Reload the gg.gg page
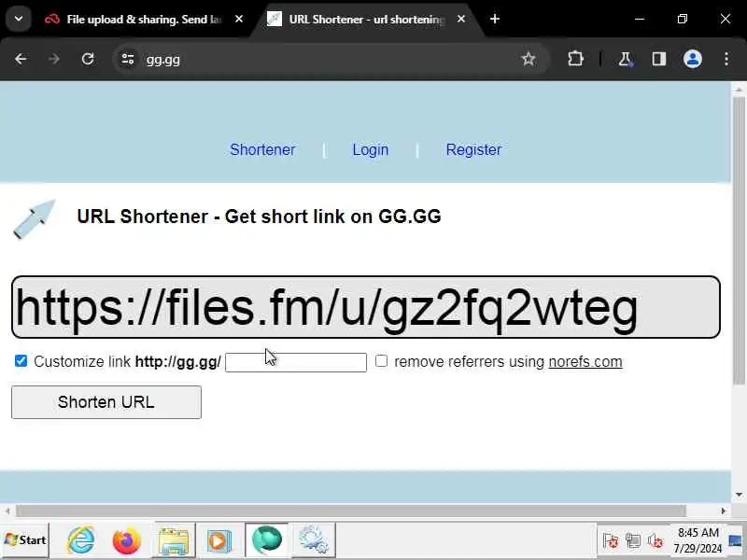Viewport: 747px width, 560px height. coord(88,59)
